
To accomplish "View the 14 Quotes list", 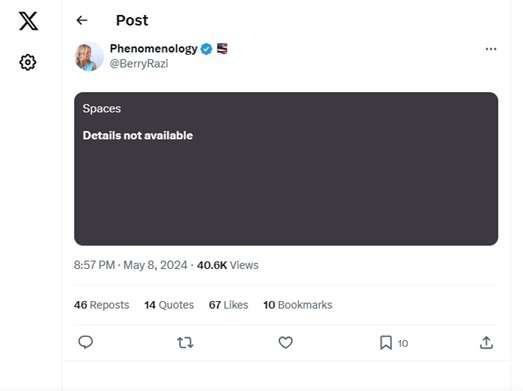I will click(169, 305).
